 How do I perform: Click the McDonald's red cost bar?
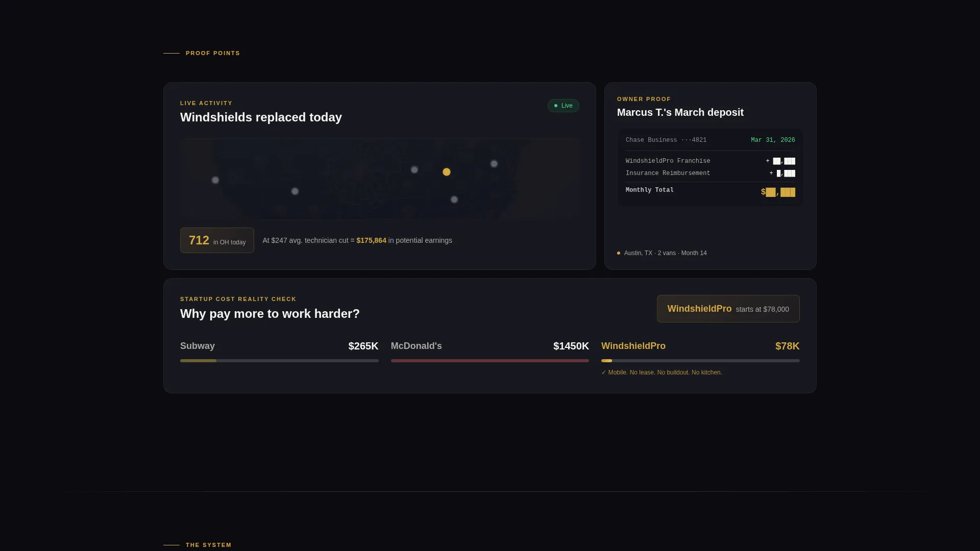[x=490, y=361]
